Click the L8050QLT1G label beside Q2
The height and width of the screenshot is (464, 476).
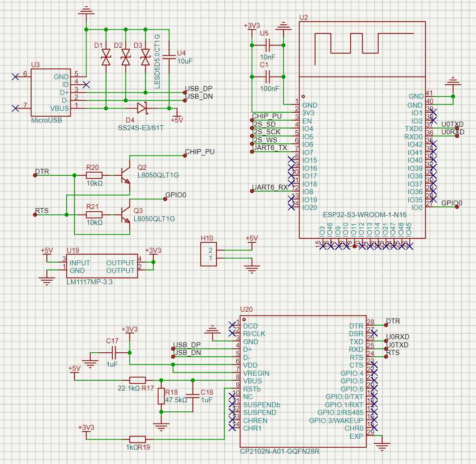pos(158,175)
